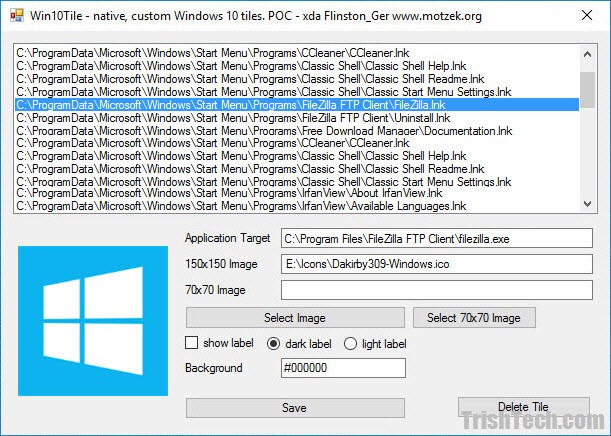The width and height of the screenshot is (611, 436).
Task: Click the Background color hex field
Action: coord(343,368)
